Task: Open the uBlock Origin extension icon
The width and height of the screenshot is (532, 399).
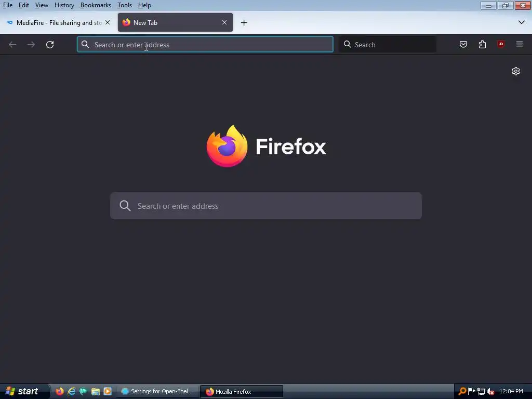Action: pos(501,44)
